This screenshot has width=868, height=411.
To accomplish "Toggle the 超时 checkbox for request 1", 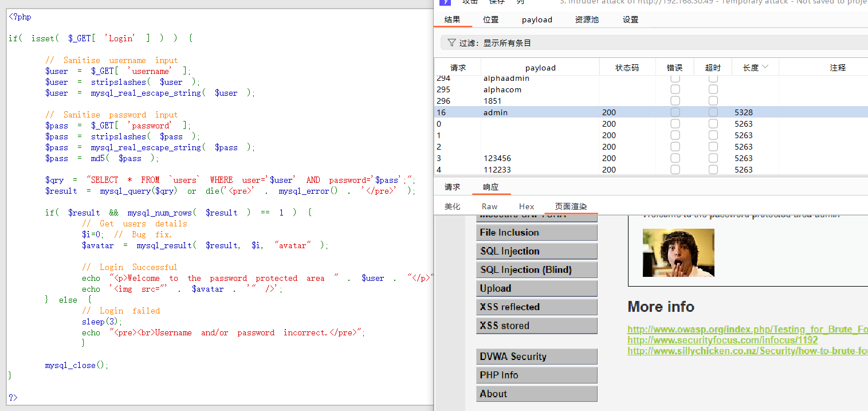I will pos(713,135).
